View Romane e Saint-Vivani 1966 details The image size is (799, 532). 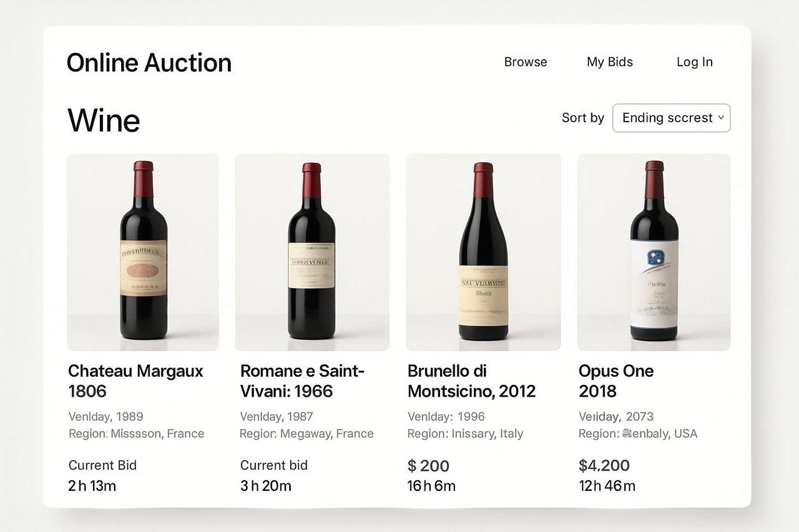tap(301, 380)
